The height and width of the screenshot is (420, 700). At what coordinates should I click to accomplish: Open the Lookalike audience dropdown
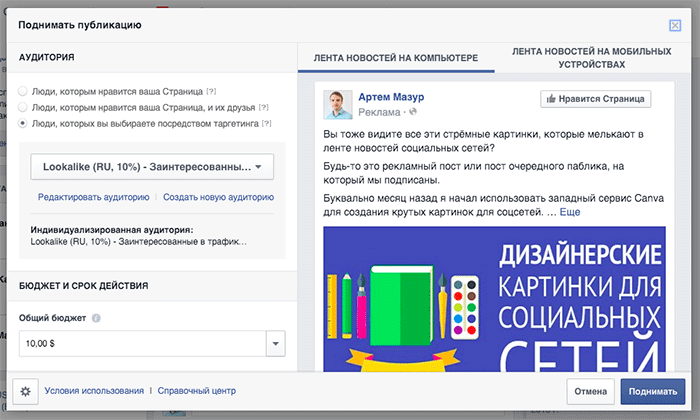point(152,167)
